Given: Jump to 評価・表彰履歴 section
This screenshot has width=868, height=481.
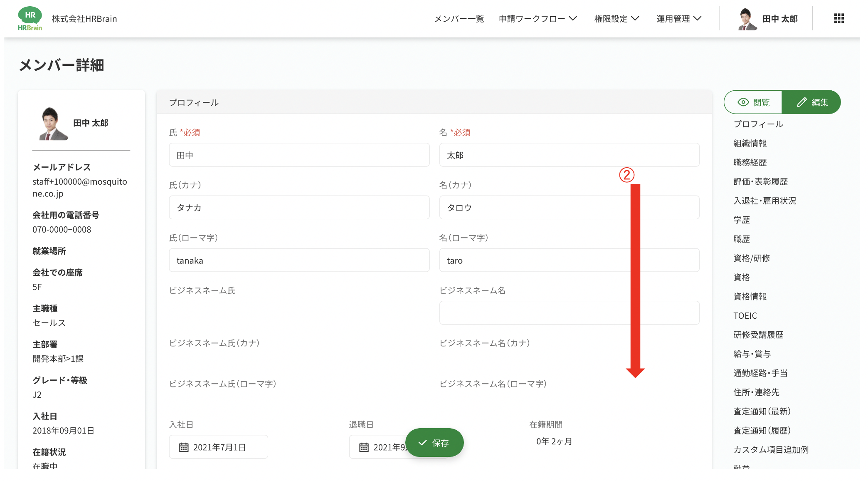Looking at the screenshot, I should (761, 181).
